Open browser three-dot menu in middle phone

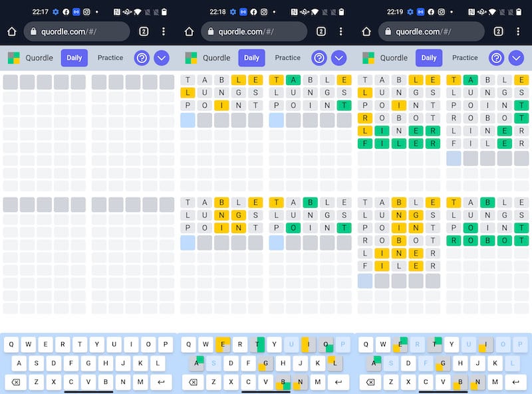341,31
